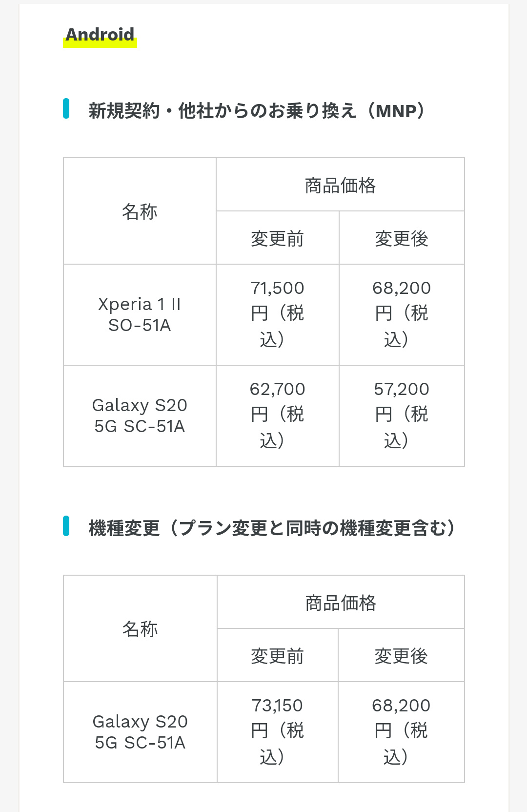Image resolution: width=527 pixels, height=812 pixels.
Task: Select Galaxy S20 5G SC-51A in the MNP table
Action: [x=140, y=416]
